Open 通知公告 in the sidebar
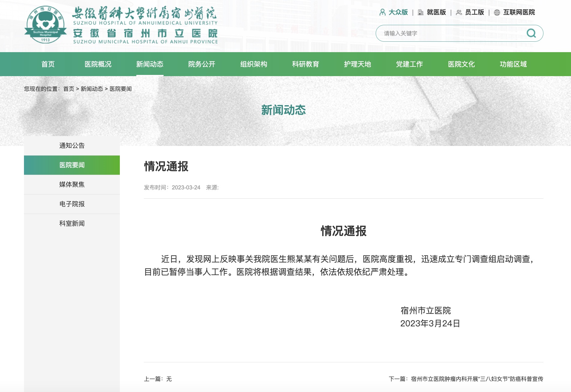The image size is (571, 392). coord(72,146)
